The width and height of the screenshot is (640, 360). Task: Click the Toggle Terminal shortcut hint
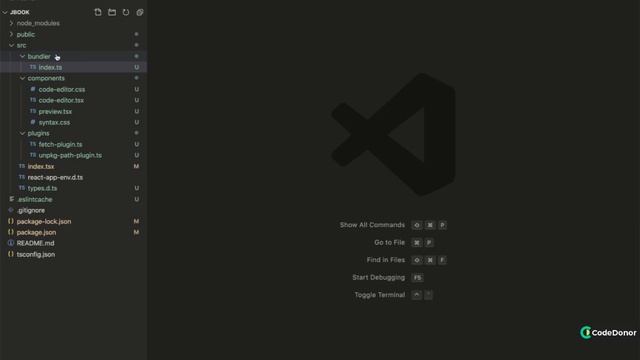point(380,295)
